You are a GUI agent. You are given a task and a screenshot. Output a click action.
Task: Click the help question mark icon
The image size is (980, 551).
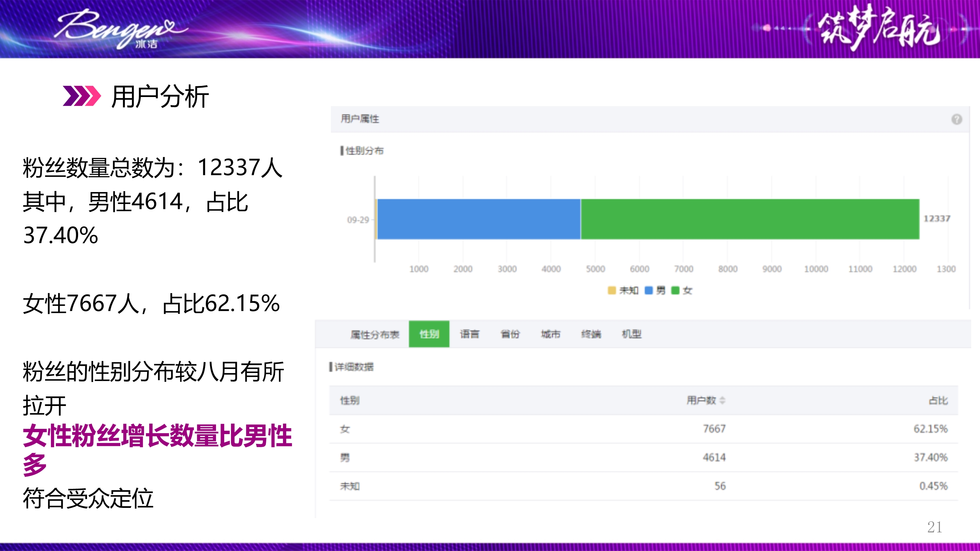click(956, 120)
